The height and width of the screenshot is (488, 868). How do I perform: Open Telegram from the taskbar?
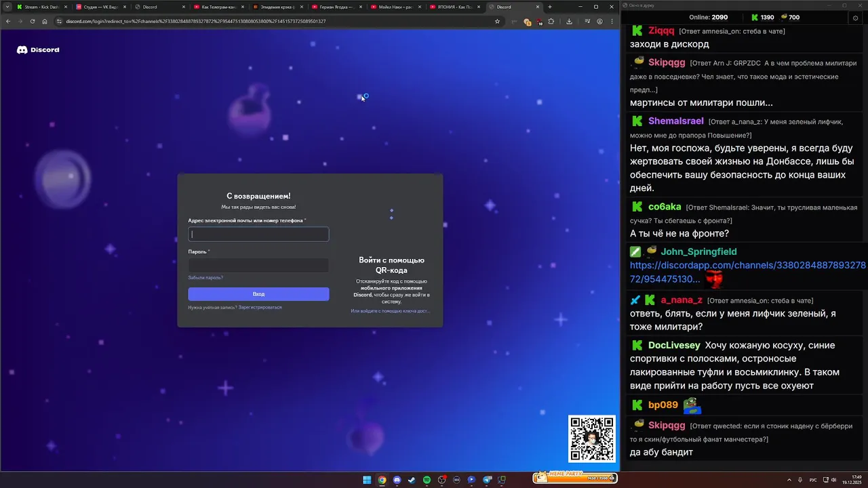(x=487, y=480)
